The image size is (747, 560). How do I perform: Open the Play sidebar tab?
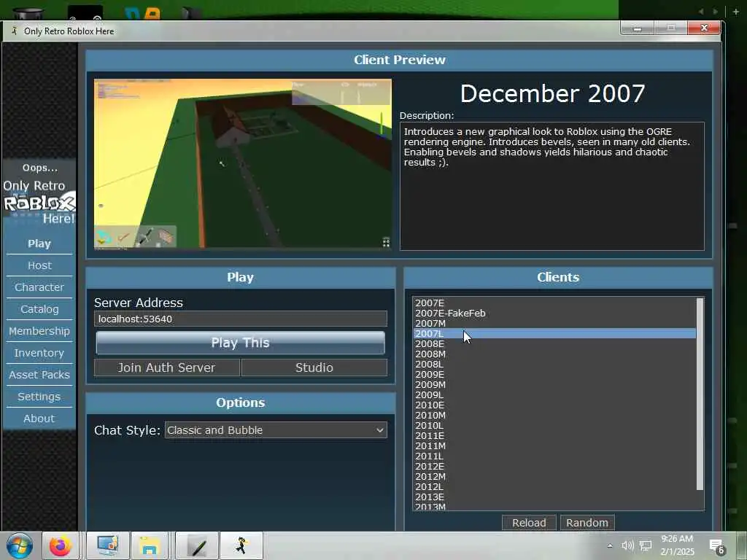(39, 244)
